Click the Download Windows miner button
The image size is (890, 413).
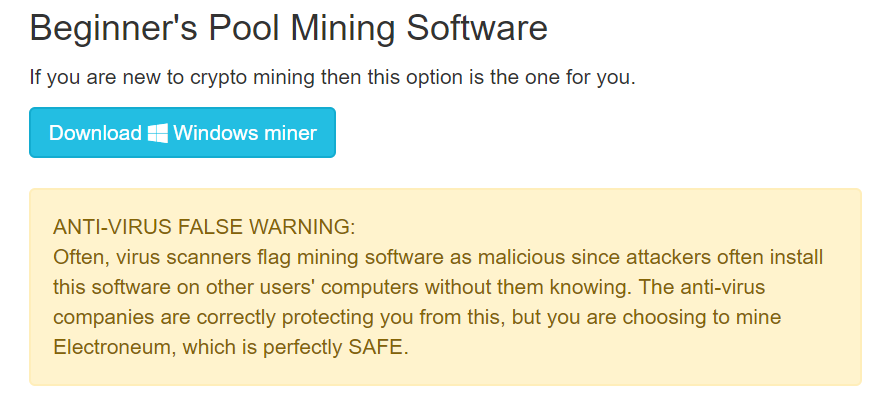182,132
